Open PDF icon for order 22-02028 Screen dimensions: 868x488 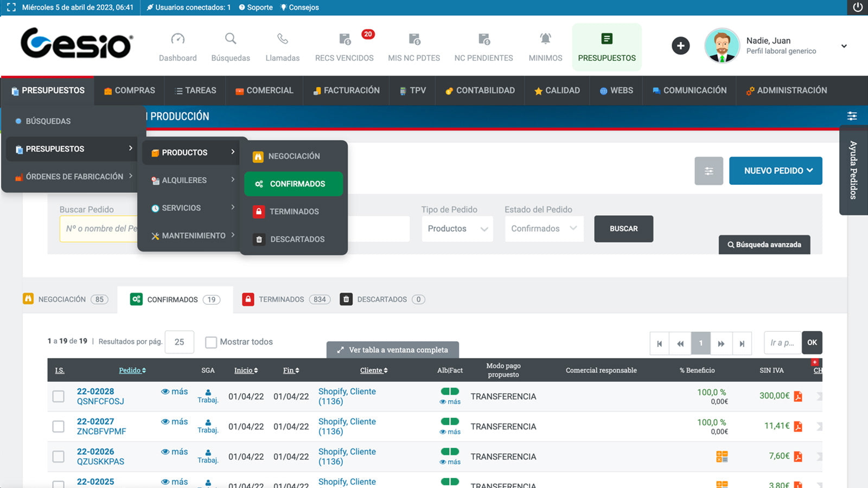[x=798, y=396]
